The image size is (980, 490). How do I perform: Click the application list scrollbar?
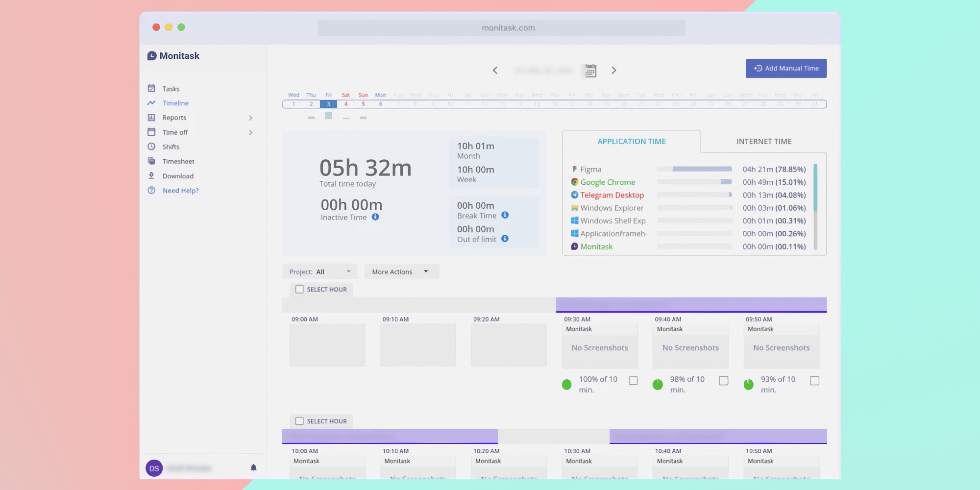pyautogui.click(x=815, y=207)
